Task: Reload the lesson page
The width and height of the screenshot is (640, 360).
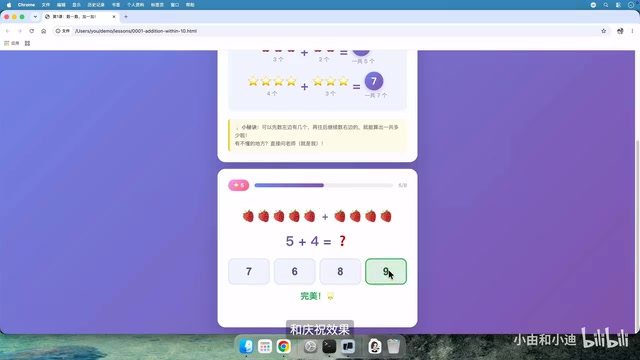Action: point(31,31)
